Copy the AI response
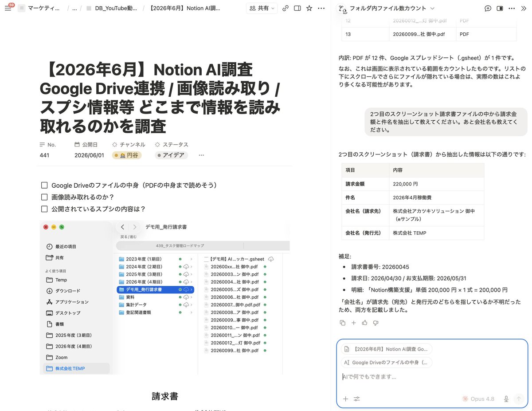532x411 pixels. [342, 323]
